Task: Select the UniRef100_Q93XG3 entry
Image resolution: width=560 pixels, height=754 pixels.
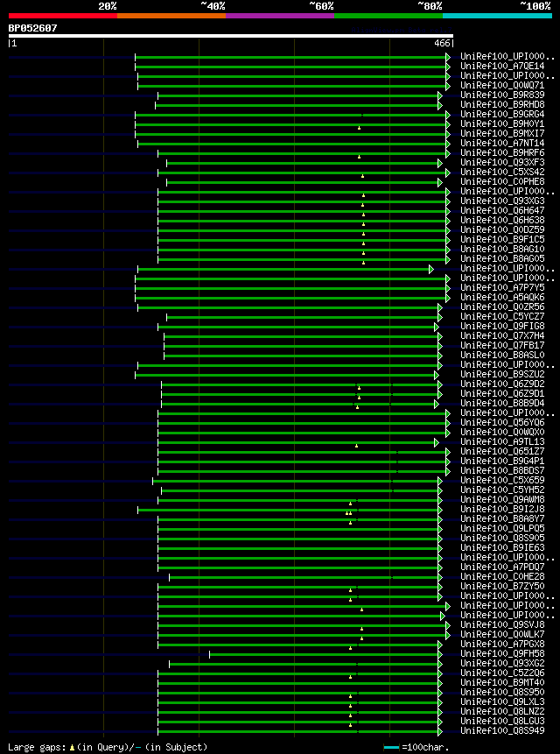Action: (x=502, y=201)
